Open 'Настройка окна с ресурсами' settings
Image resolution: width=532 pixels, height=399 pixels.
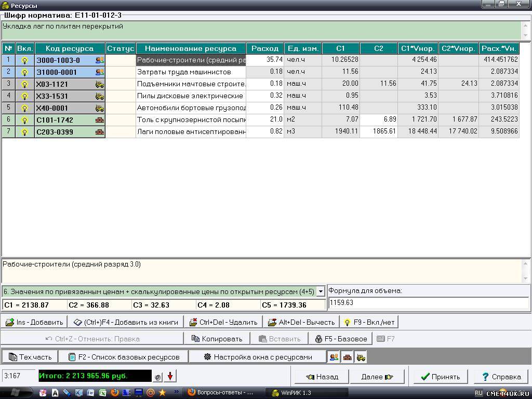tap(257, 357)
